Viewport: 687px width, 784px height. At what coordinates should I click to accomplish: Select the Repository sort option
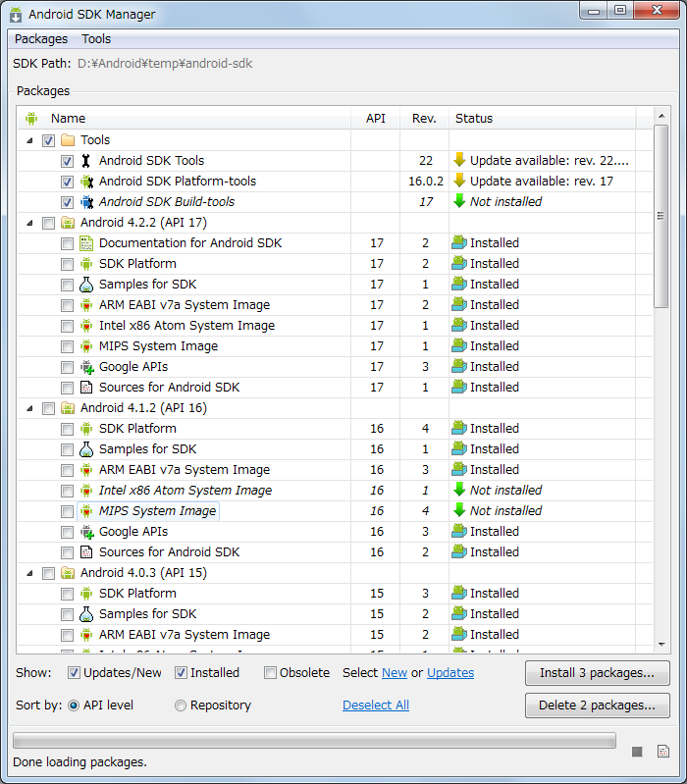click(181, 706)
